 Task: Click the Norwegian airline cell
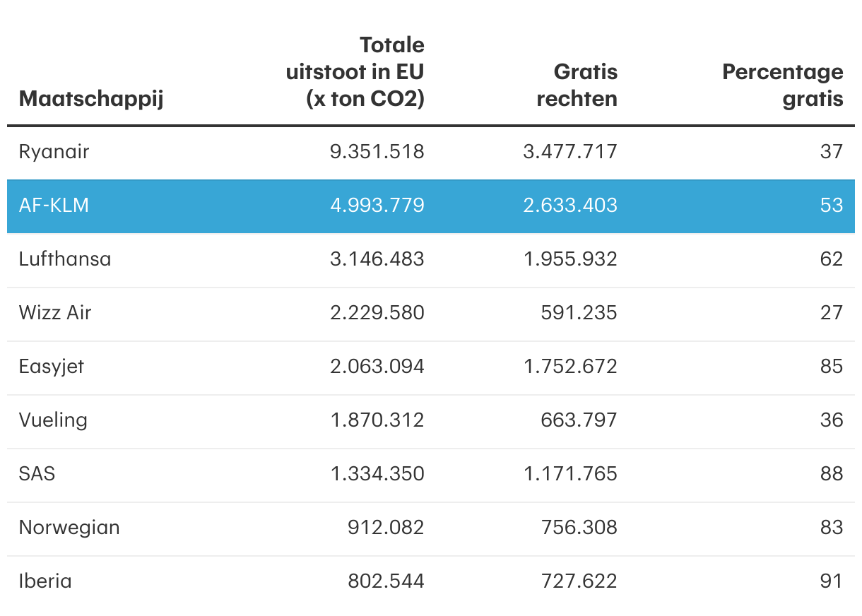[69, 527]
